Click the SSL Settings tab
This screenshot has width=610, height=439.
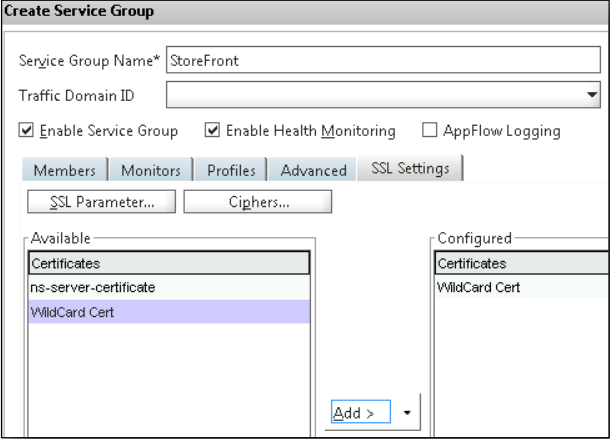(x=409, y=169)
